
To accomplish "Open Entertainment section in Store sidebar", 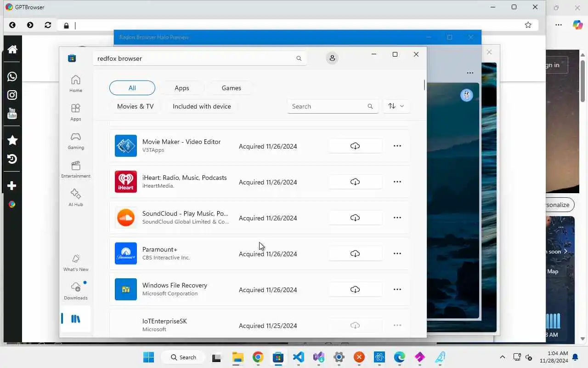I will [76, 169].
